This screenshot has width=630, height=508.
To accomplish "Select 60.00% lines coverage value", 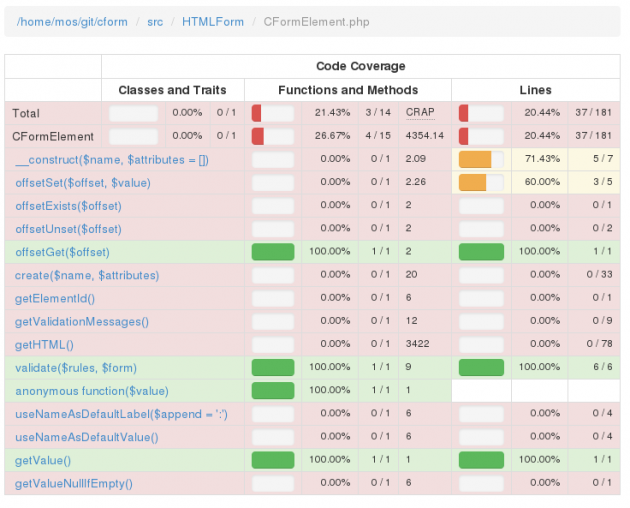I will tap(542, 182).
